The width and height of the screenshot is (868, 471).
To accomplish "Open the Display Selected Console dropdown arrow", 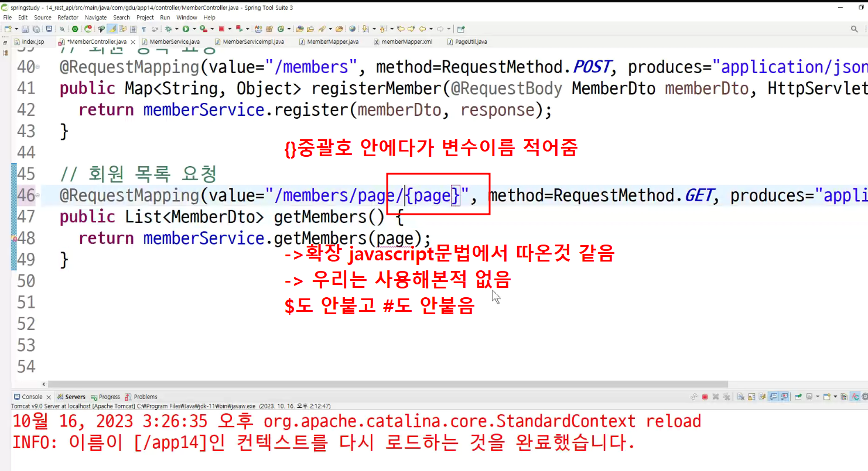I will click(x=818, y=397).
